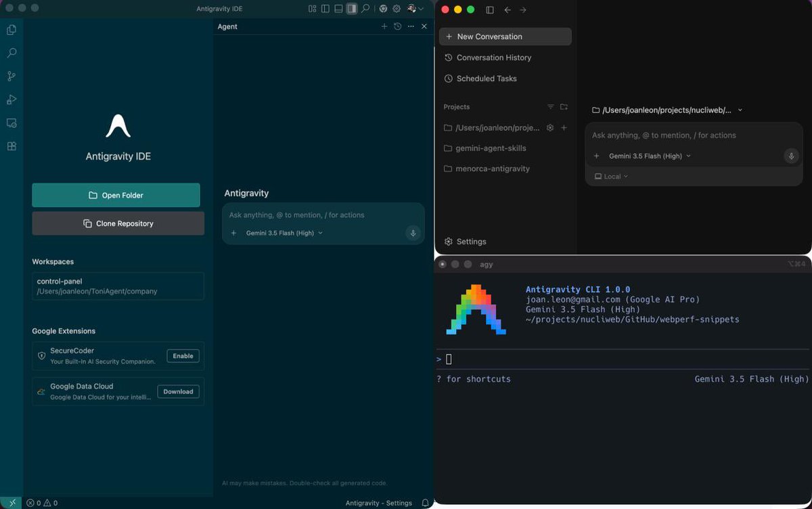Open the IDE Agent model dropdown Gemini 3.5 Flash
This screenshot has height=509, width=812.
click(x=284, y=233)
